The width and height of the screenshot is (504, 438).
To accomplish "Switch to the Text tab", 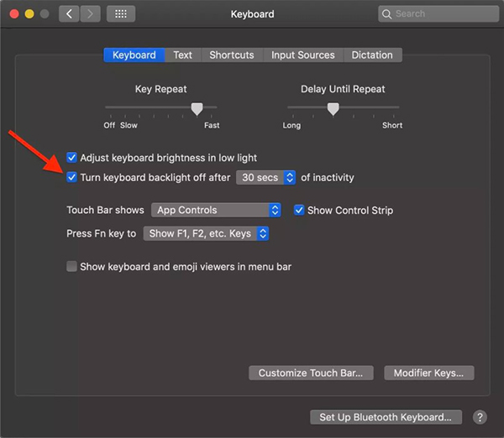I will [183, 55].
